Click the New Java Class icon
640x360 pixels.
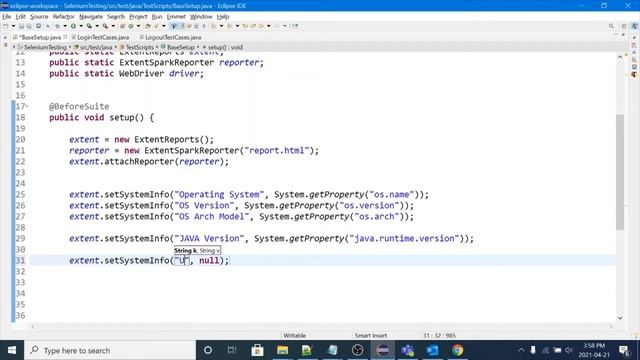(x=131, y=26)
